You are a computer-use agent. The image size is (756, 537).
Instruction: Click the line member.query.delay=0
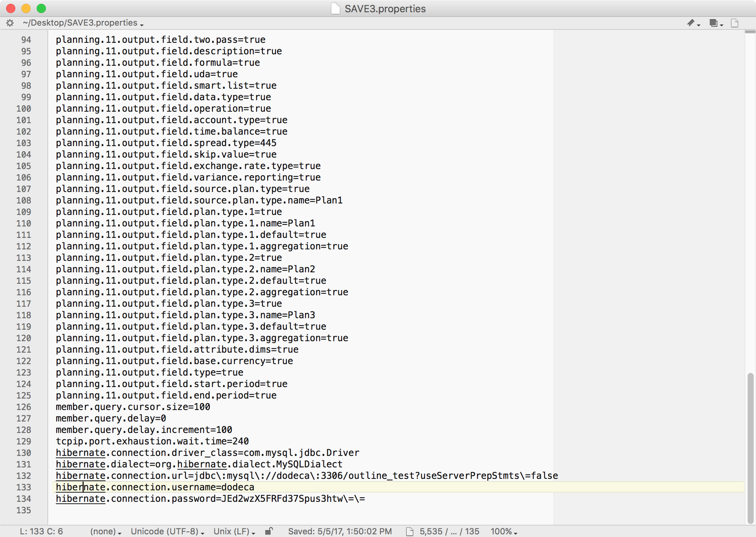pyautogui.click(x=111, y=418)
